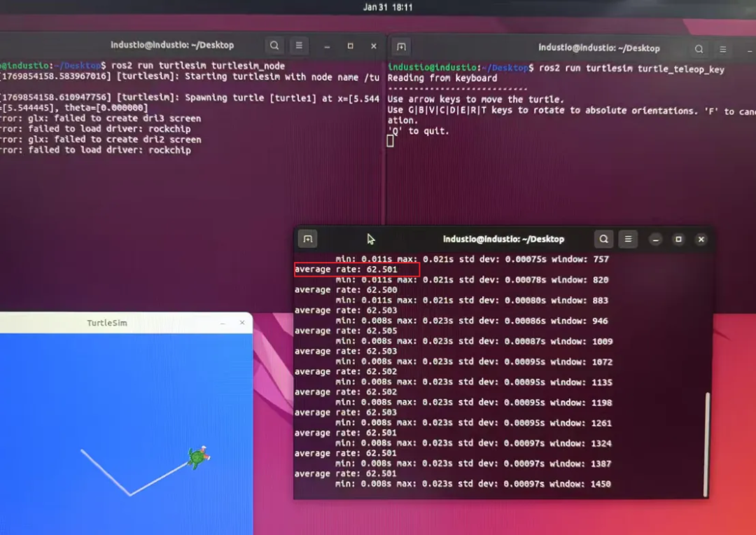Click the line ending 'window: 757'

pos(472,259)
